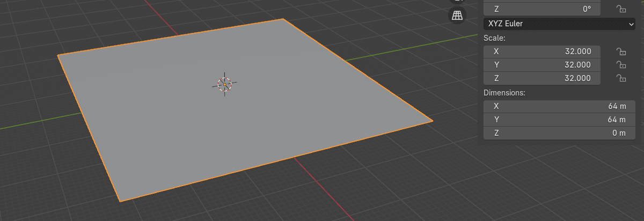Open the XYZ Euler rotation mode dropdown
Viewport: 644px width, 221px height.
[559, 24]
